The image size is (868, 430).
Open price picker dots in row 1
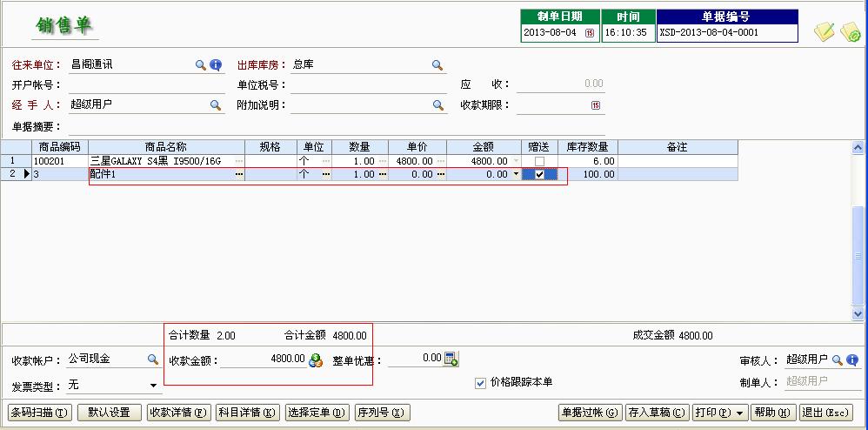(x=441, y=161)
